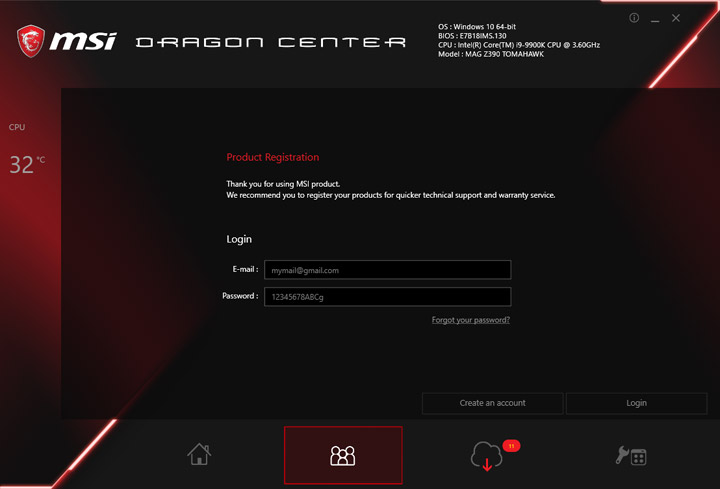720x489 pixels.
Task: Click the Model : MAG Z390 TOMAHAWK text
Action: (491, 54)
